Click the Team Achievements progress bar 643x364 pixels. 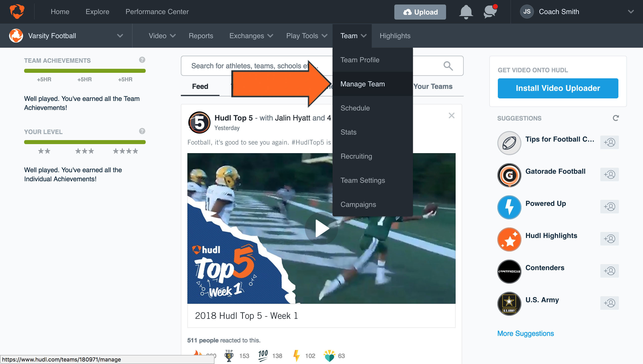pos(85,71)
